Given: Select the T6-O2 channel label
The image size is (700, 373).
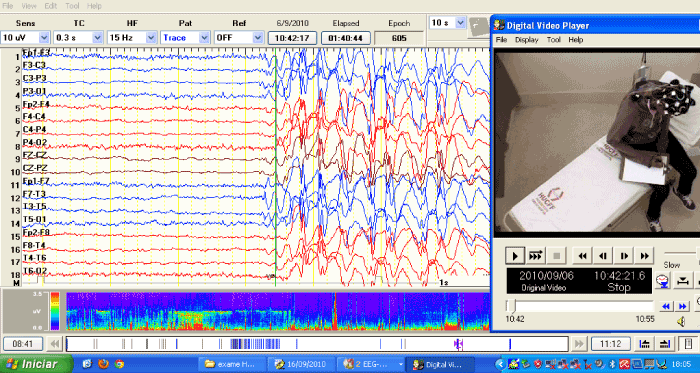Looking at the screenshot, I should [34, 271].
